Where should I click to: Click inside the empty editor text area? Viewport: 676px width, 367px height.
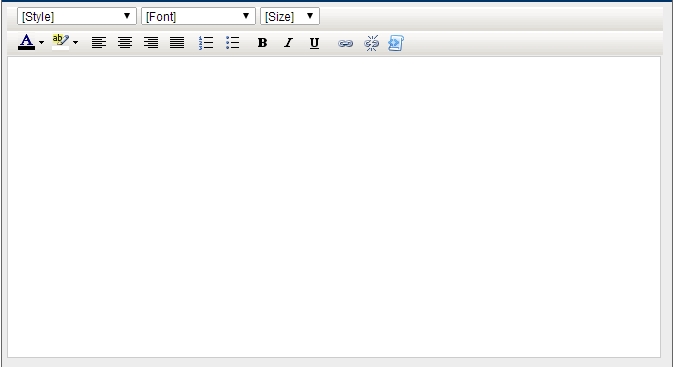[334, 207]
